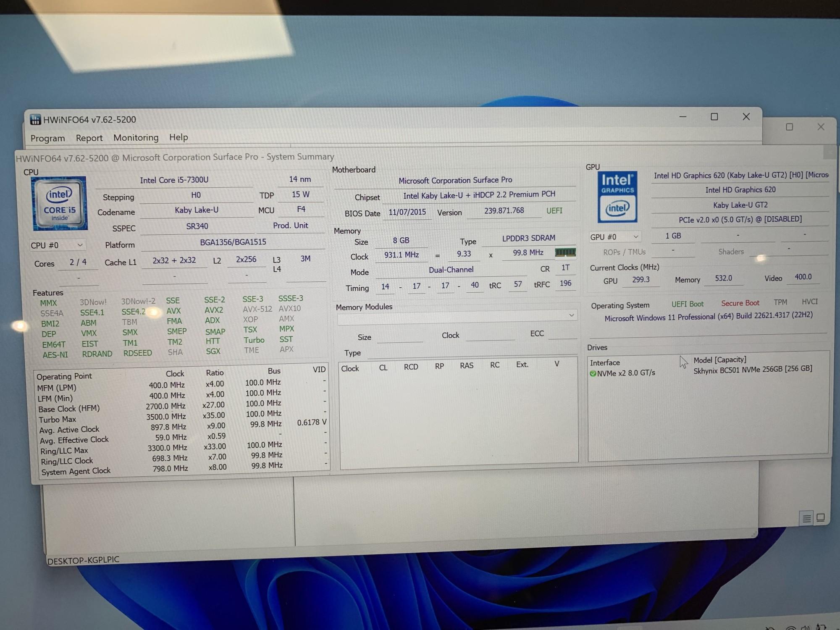This screenshot has width=840, height=630.
Task: Click the "Model [Capacity]" drives column header
Action: [720, 360]
